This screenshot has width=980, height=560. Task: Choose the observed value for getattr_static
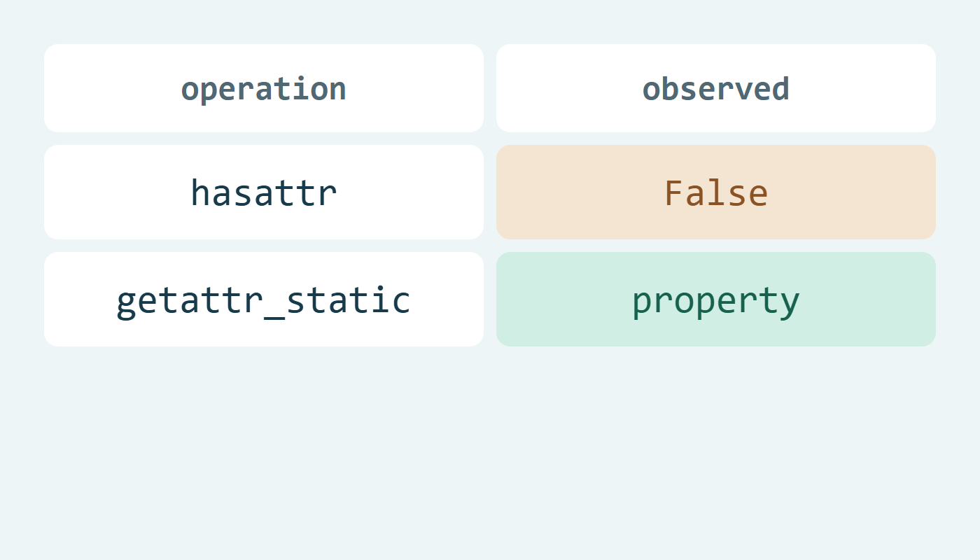pyautogui.click(x=716, y=300)
